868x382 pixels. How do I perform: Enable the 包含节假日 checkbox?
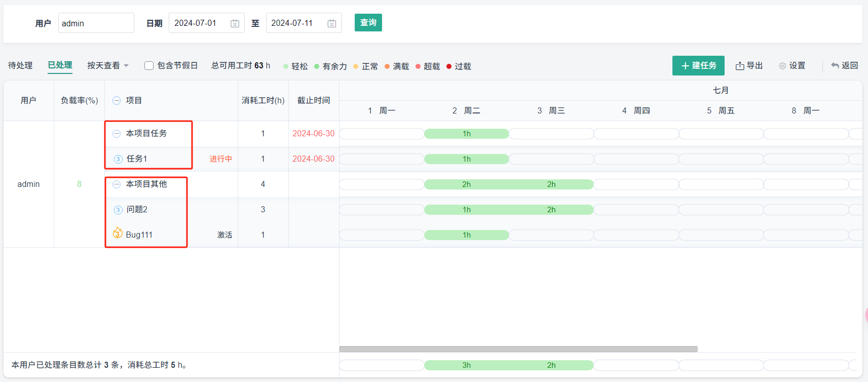point(149,65)
